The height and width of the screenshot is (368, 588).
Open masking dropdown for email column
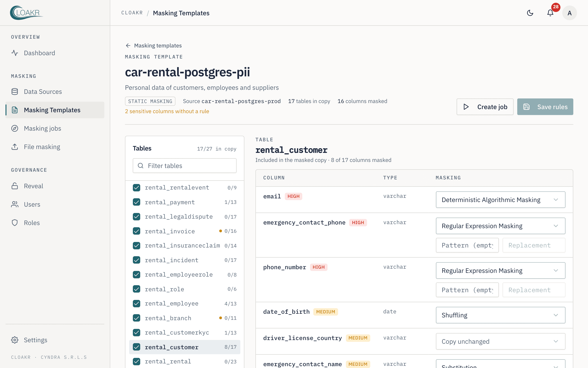pyautogui.click(x=501, y=200)
